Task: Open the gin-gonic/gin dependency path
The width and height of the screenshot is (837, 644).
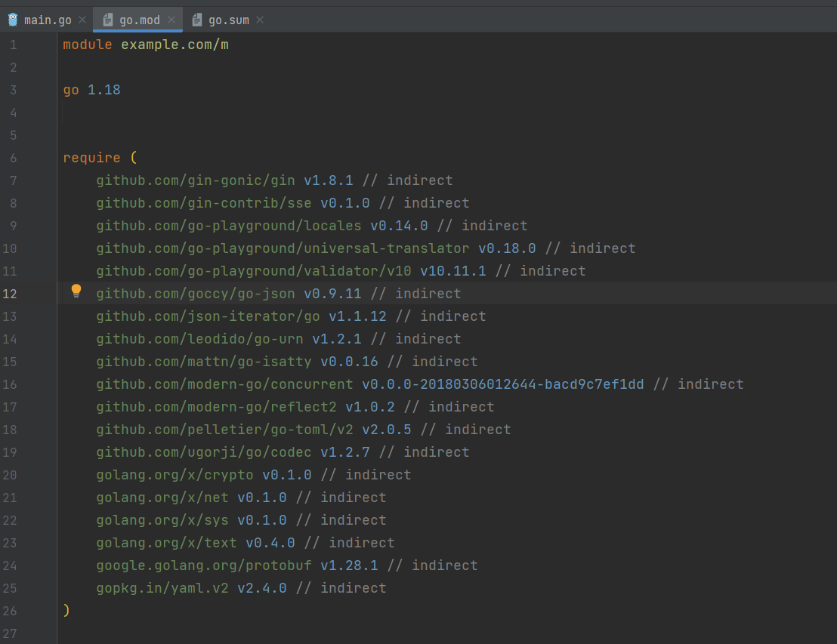Action: tap(195, 180)
